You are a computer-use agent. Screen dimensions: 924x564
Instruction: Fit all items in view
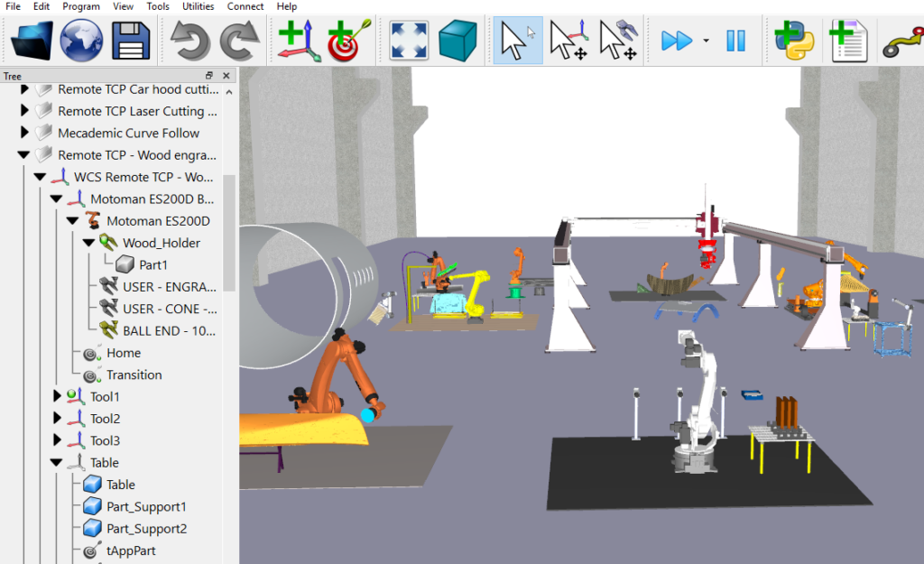click(409, 41)
